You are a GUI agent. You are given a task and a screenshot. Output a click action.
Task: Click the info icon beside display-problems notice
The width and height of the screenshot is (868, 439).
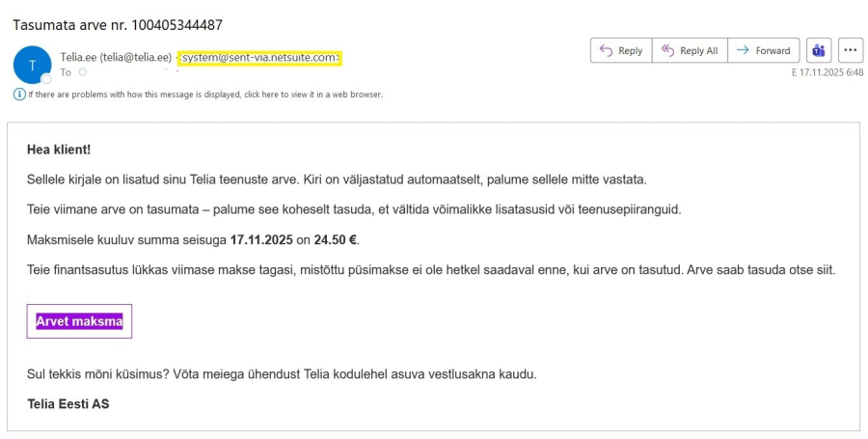pos(19,95)
